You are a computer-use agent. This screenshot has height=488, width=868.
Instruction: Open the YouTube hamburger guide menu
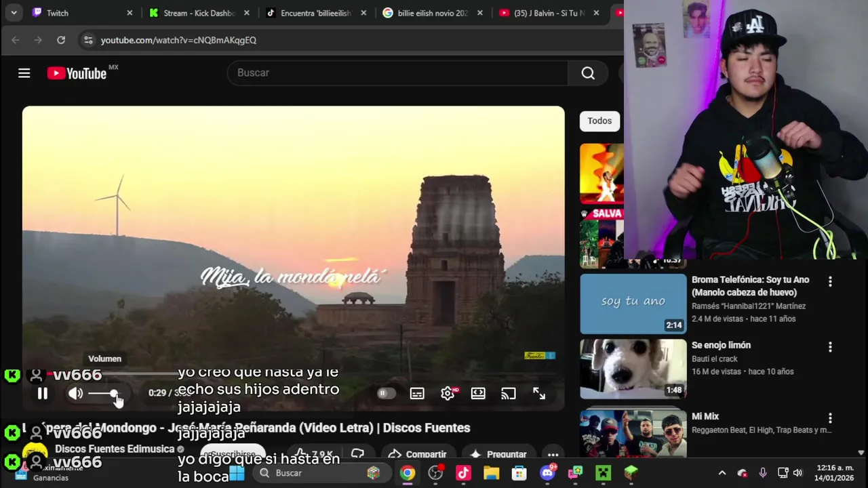tap(24, 73)
